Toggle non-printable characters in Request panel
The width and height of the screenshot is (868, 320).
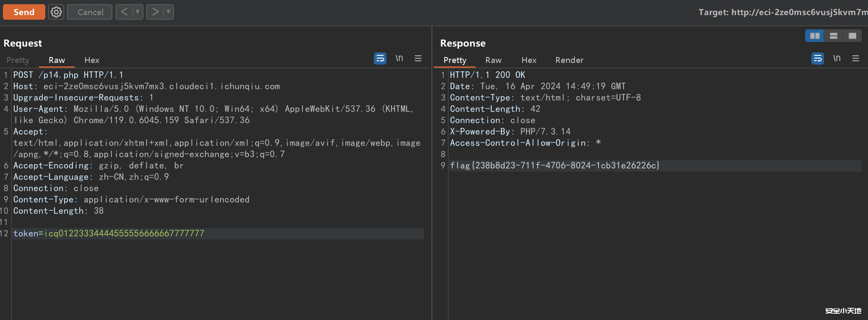[399, 58]
